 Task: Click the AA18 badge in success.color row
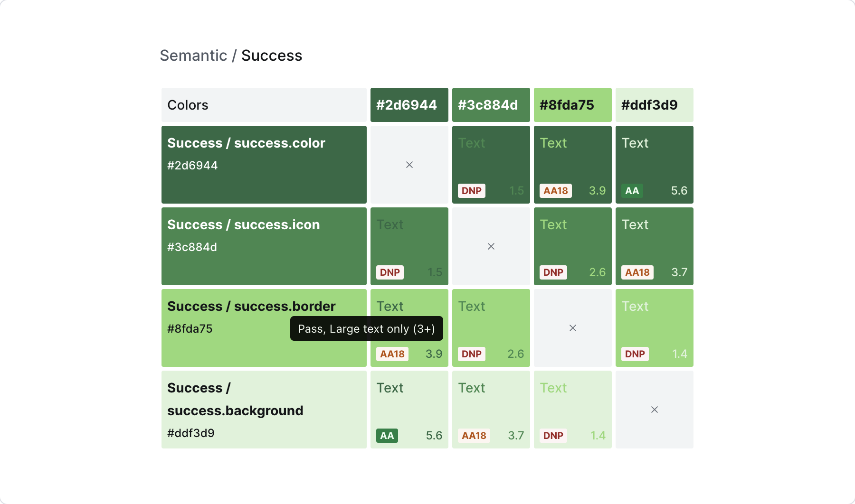[x=555, y=191]
